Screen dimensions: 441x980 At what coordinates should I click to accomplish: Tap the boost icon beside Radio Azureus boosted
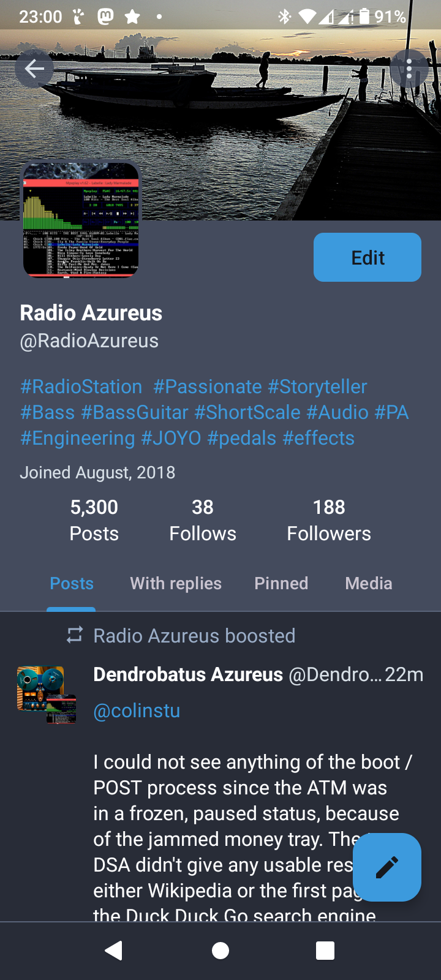(x=75, y=635)
